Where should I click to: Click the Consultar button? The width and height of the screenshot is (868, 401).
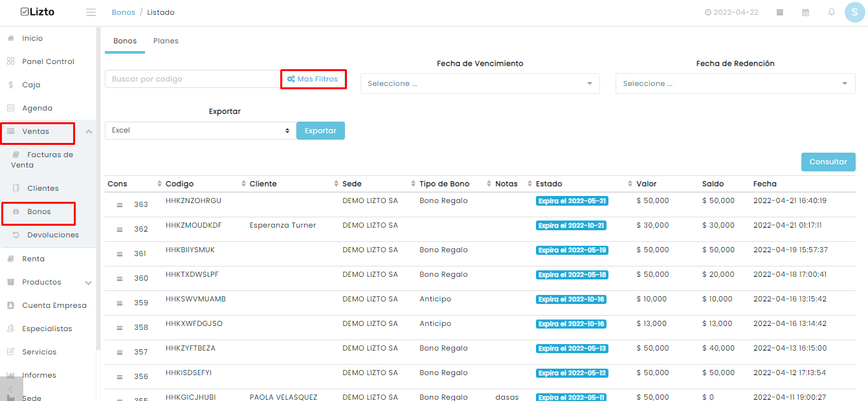click(828, 162)
